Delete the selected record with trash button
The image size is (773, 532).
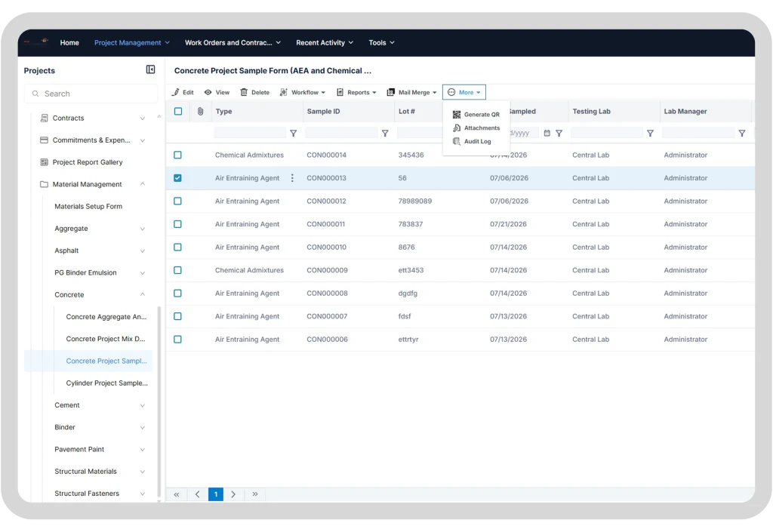(x=255, y=92)
